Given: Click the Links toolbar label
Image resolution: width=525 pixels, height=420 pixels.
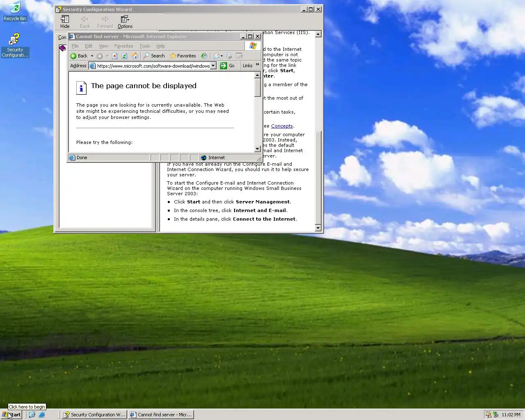Looking at the screenshot, I should [x=247, y=66].
